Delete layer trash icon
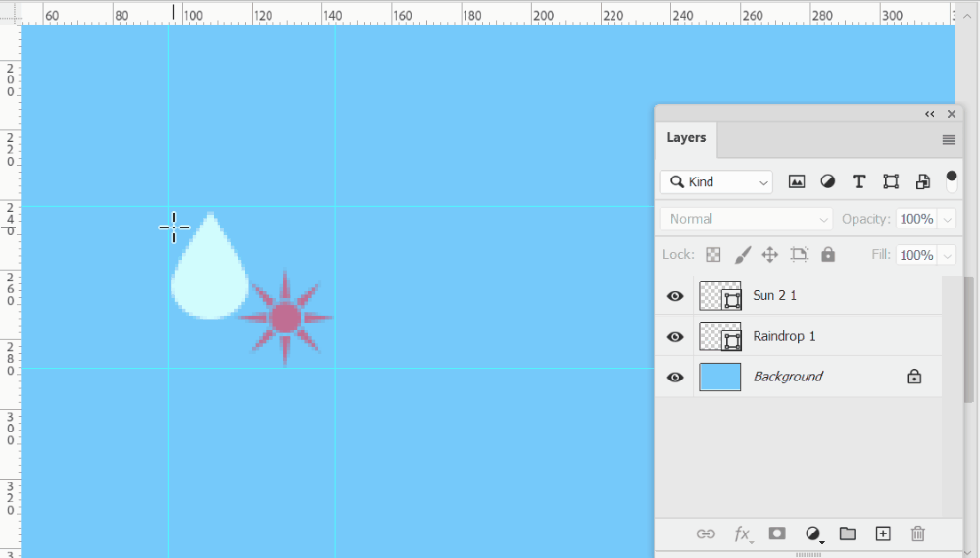This screenshot has height=558, width=980. 917,533
